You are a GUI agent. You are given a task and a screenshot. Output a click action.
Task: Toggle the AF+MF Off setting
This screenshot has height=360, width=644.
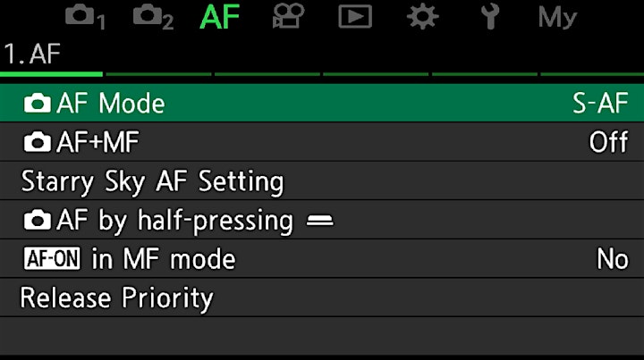pyautogui.click(x=609, y=142)
